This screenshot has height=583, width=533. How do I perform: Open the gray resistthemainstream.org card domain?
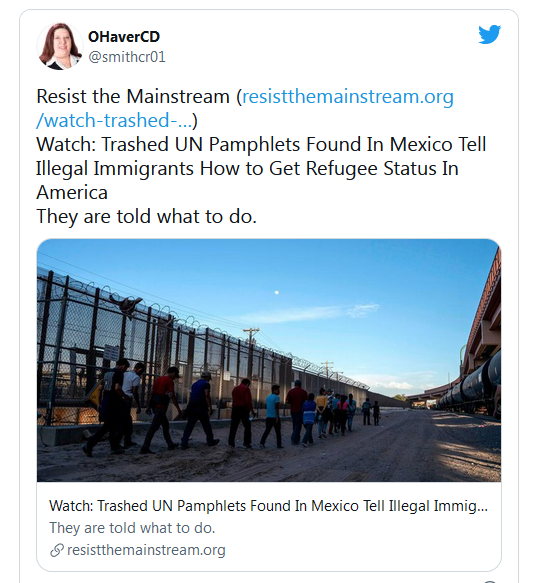(146, 550)
